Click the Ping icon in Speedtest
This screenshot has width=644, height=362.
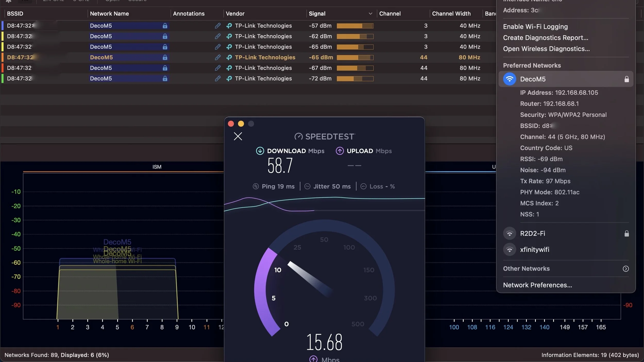coord(256,186)
